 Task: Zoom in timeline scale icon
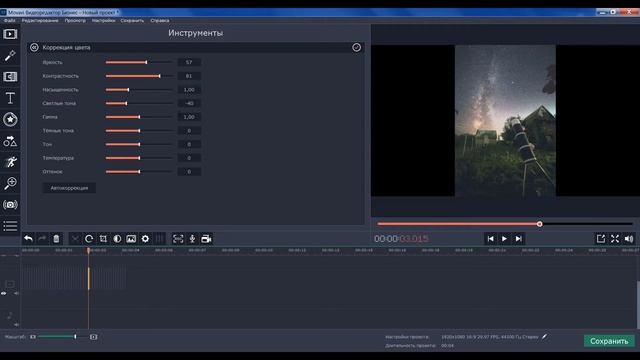click(93, 337)
